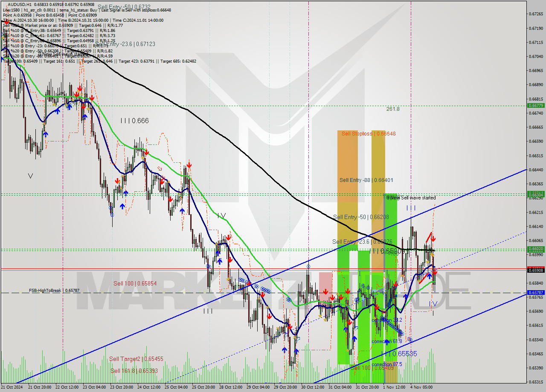Screen dimensions: 546x392
Task: Click the 0.67265 price axis label
Action: (536, 14)
